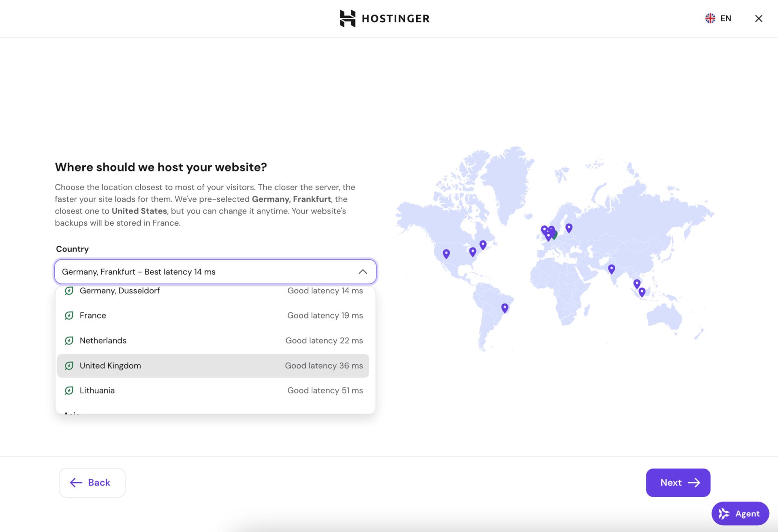Click the UK flag language icon
This screenshot has width=778, height=532.
point(710,18)
